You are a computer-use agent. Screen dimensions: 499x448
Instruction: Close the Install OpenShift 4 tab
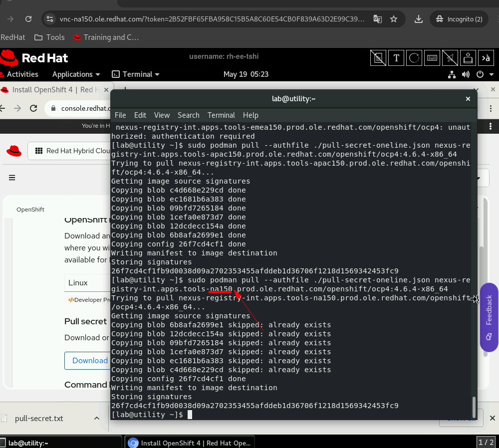pos(106,90)
